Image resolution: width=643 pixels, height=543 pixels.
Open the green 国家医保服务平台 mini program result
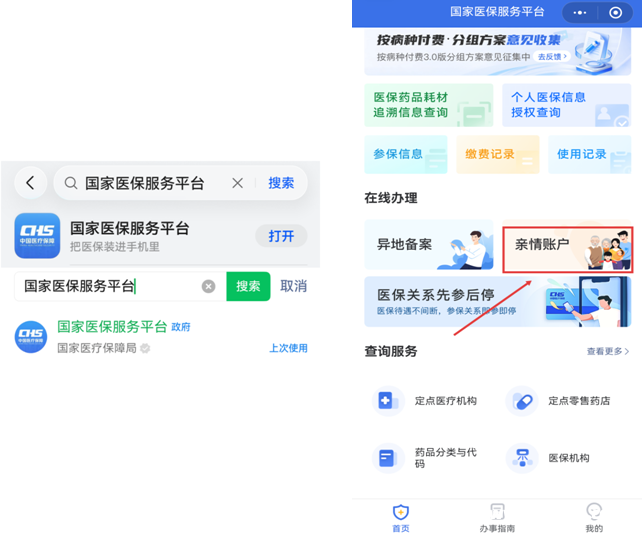112,326
